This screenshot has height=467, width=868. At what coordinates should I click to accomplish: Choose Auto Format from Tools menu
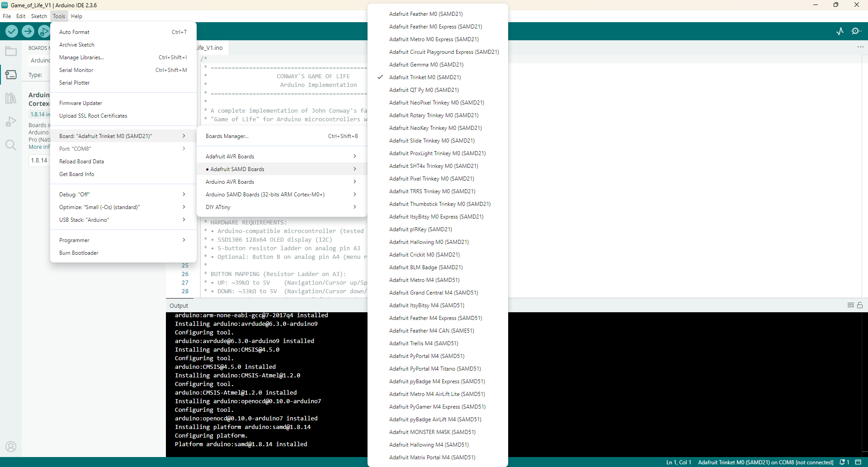[123, 32]
